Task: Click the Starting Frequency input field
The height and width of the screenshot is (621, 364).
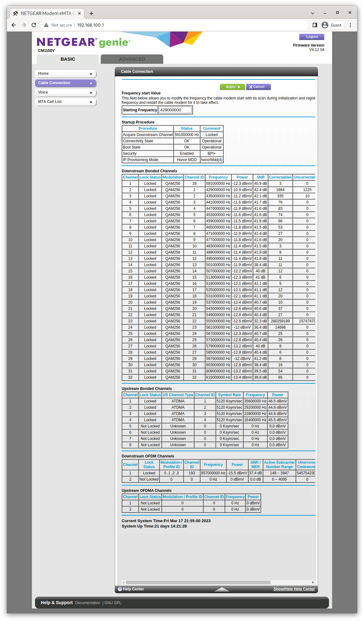Action: [x=175, y=110]
